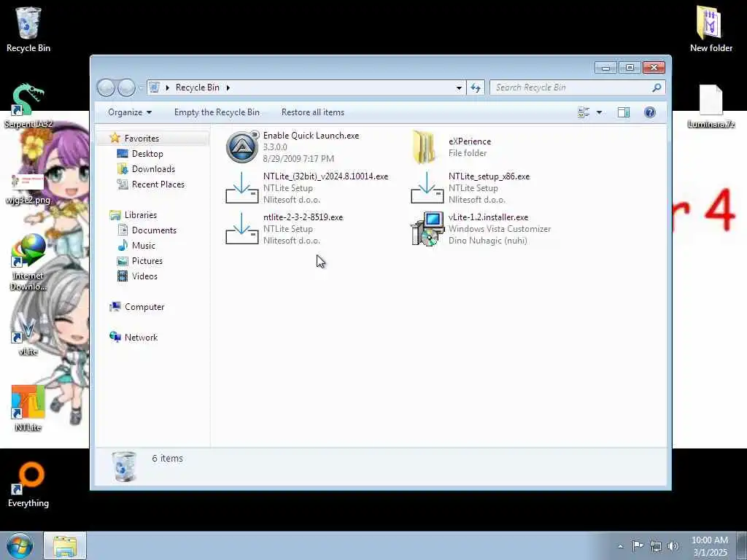Screen dimensions: 747x560
Task: Open network tray icon
Action: [656, 546]
